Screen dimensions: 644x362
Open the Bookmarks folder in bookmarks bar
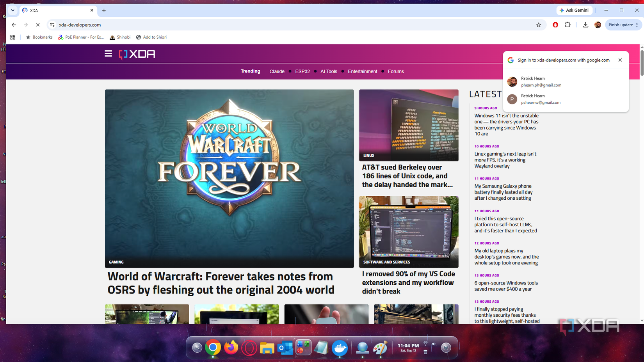pos(39,37)
